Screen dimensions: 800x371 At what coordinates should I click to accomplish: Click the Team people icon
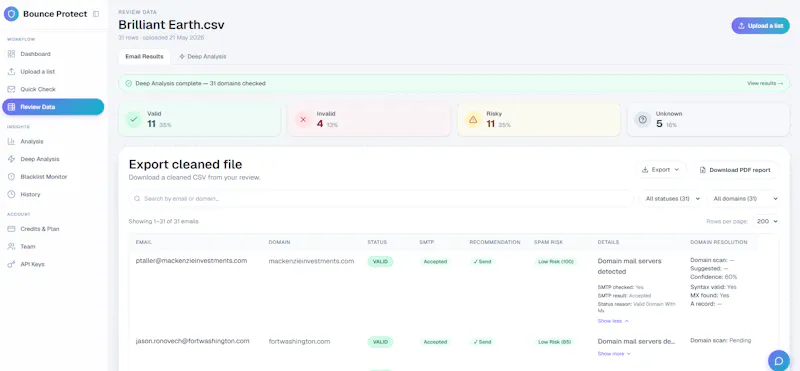(x=11, y=246)
